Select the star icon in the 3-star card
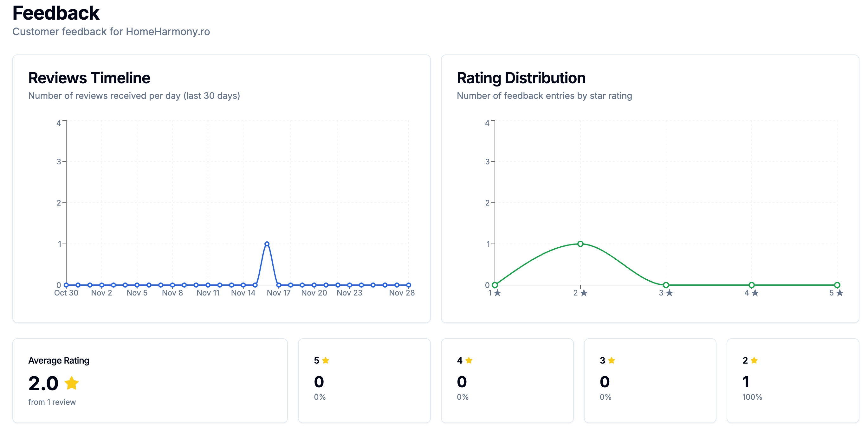868x432 pixels. tap(612, 360)
